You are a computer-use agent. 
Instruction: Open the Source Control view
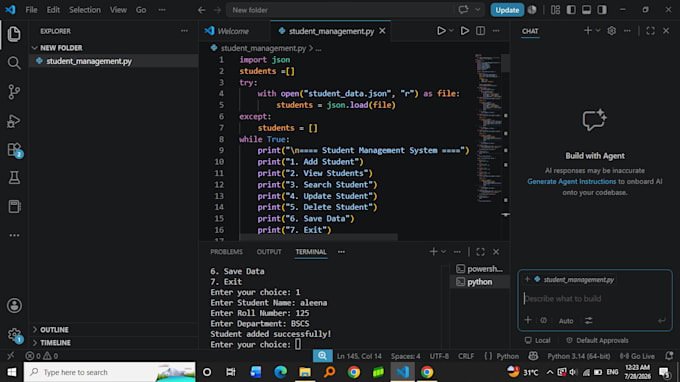(x=14, y=92)
